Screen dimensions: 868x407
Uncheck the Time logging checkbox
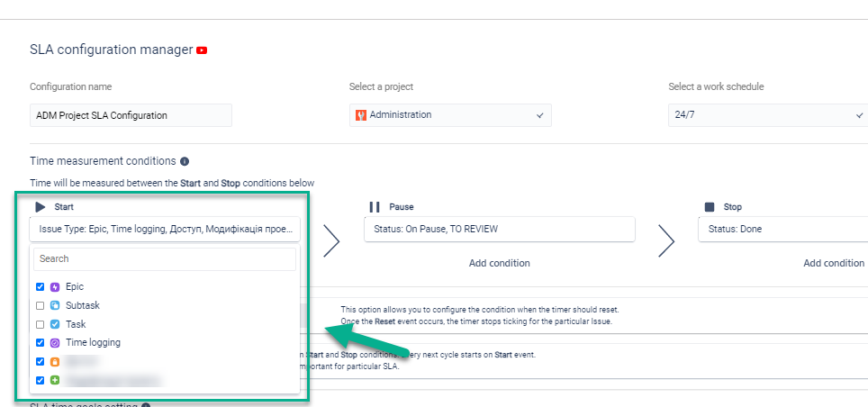point(40,343)
